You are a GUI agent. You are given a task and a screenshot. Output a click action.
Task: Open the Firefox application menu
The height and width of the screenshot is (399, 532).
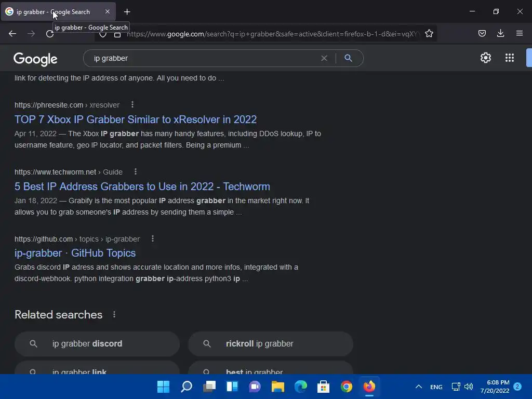point(520,33)
